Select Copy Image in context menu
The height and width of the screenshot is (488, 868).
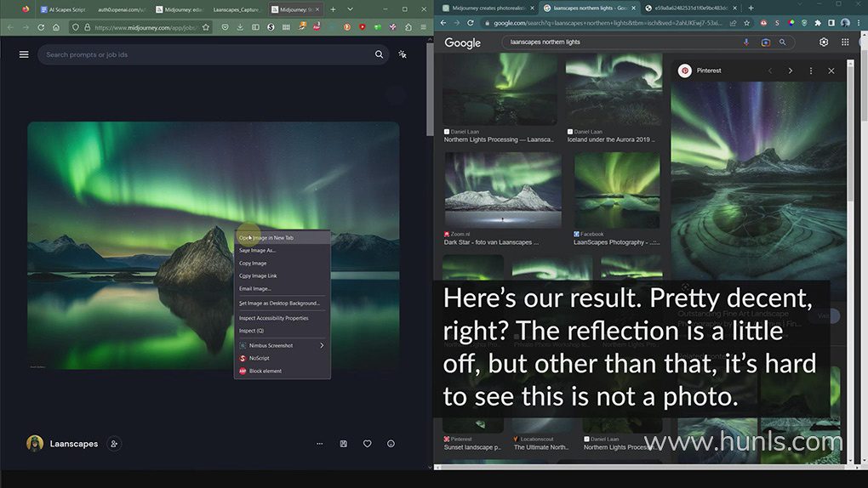coord(283,263)
